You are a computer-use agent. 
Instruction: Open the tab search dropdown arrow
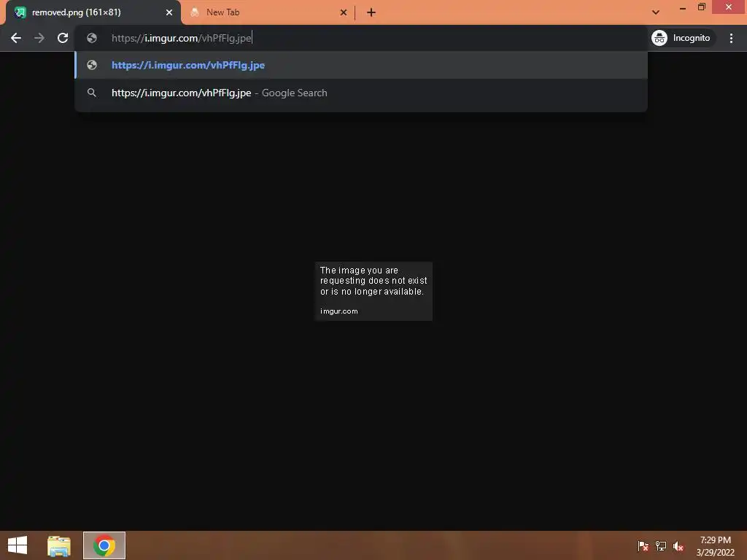(x=656, y=12)
